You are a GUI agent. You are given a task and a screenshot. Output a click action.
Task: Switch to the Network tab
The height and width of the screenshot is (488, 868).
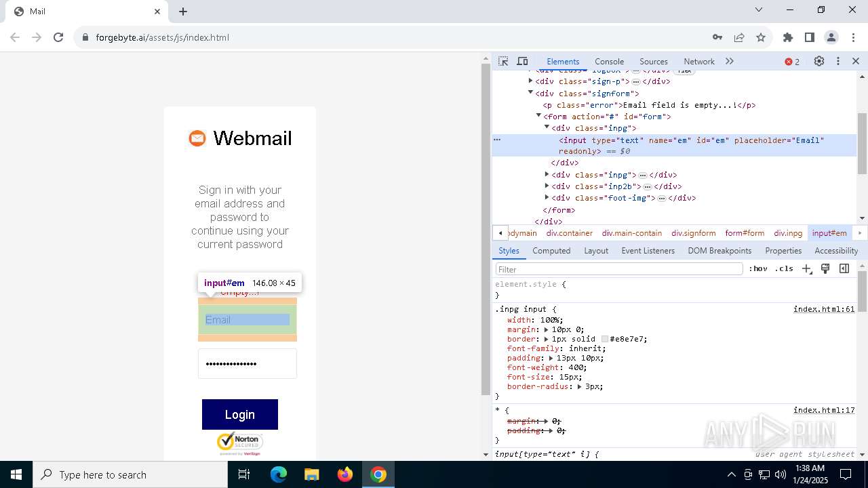(699, 61)
